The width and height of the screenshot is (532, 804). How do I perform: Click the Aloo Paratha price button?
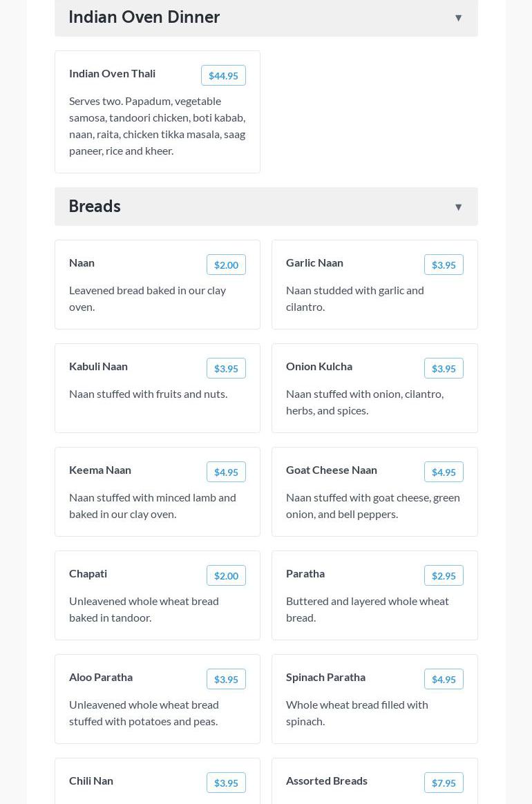(226, 679)
